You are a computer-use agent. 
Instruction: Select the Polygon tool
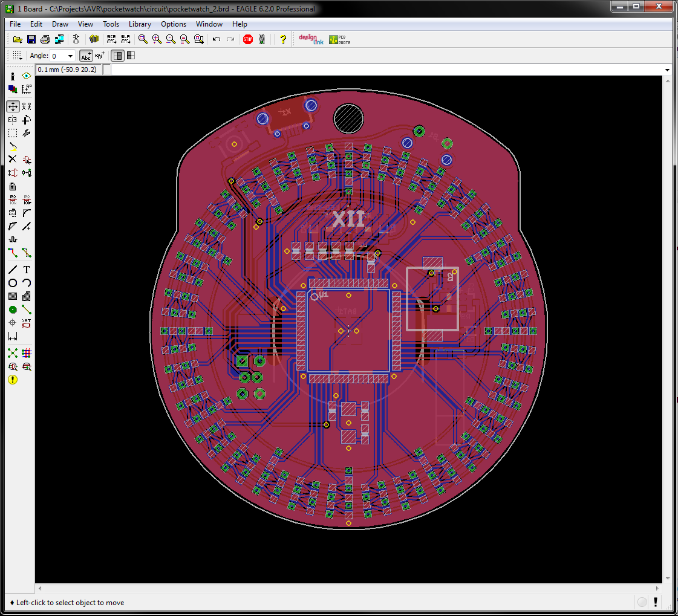(27, 297)
